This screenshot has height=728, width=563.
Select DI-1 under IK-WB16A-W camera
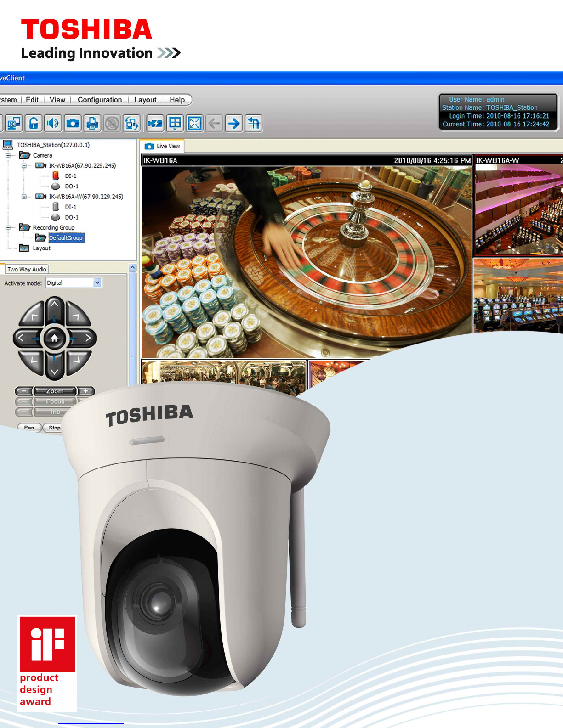71,207
